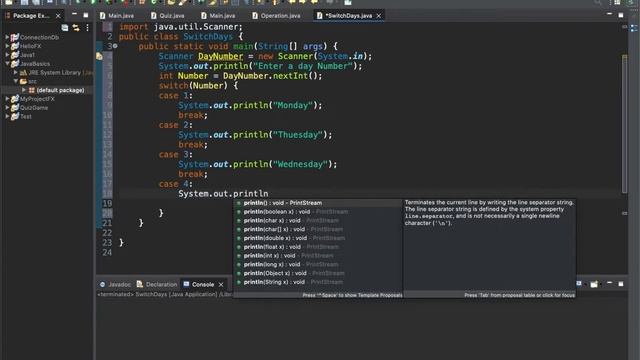
Task: Maximize the Console panel
Action: pos(621,284)
